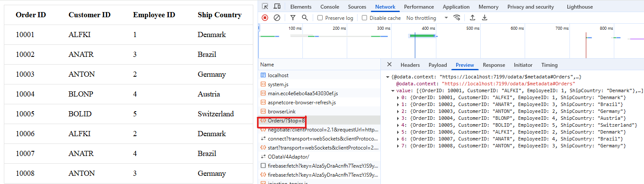Image resolution: width=644 pixels, height=184 pixels.
Task: Open the network filter icon
Action: (293, 18)
